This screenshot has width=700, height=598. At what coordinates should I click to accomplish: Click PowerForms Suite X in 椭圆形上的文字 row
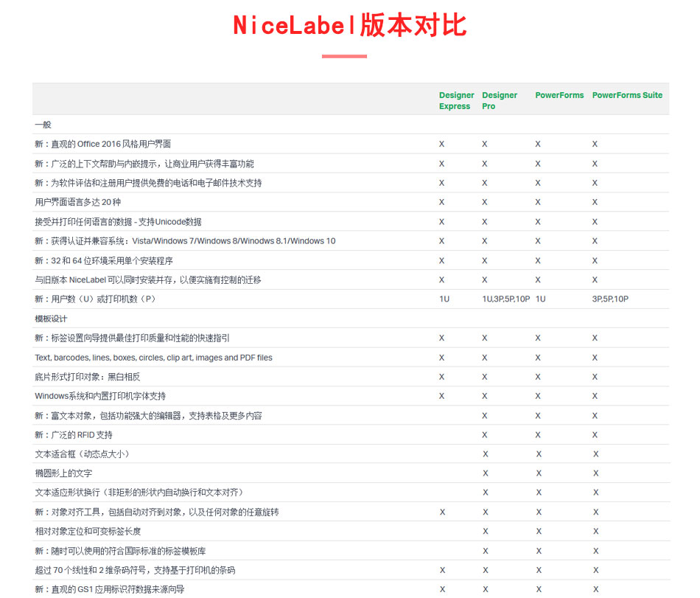click(595, 473)
